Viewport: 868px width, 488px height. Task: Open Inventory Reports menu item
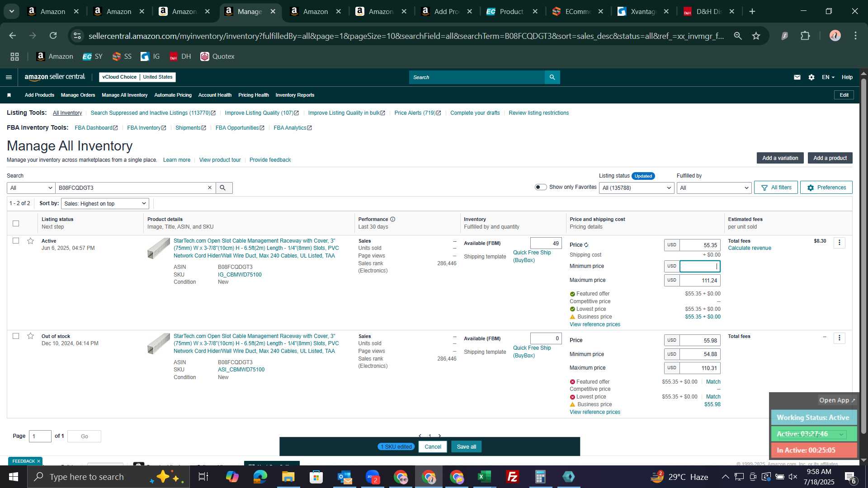pos(295,95)
